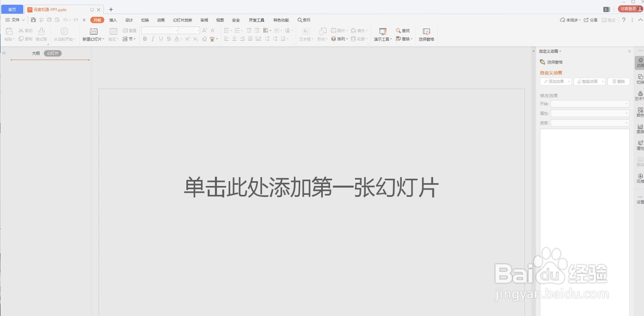The width and height of the screenshot is (644, 316).
Task: Open the Animation (动画) sidebar icon
Action: coord(640,62)
